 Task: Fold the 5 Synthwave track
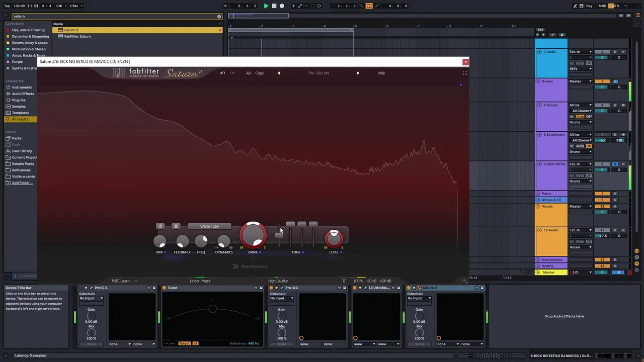(539, 135)
